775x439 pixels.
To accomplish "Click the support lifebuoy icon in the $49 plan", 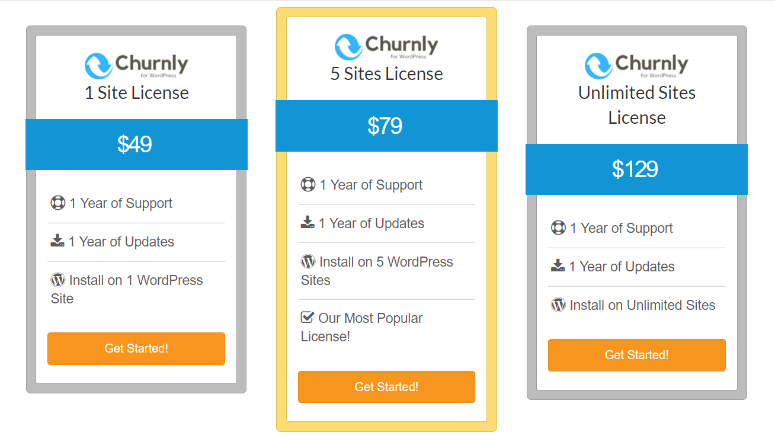I will (58, 203).
